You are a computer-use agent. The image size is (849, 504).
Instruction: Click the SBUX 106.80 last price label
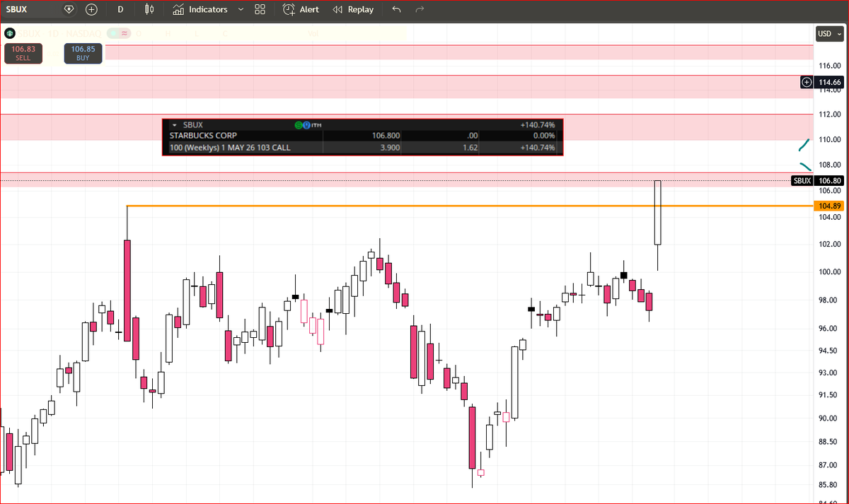pos(817,180)
